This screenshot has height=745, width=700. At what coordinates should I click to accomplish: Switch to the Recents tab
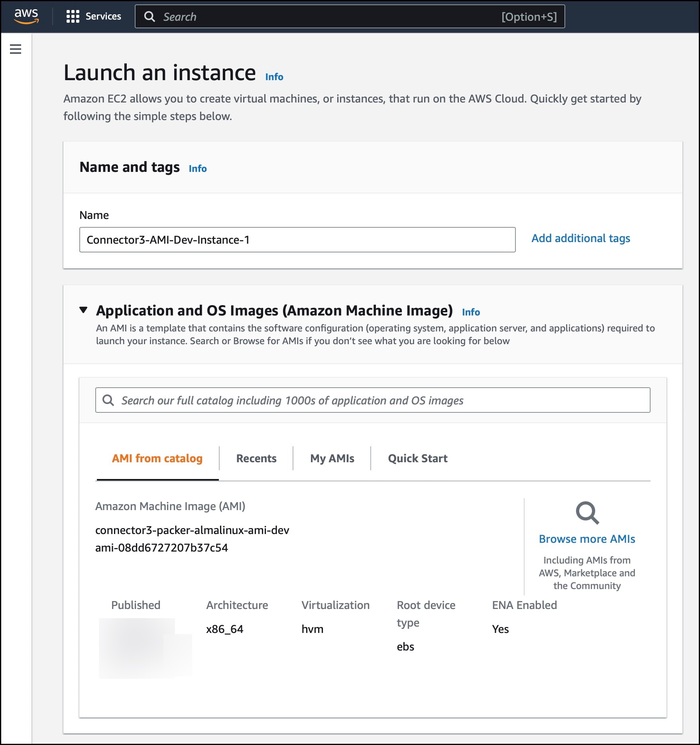[256, 459]
